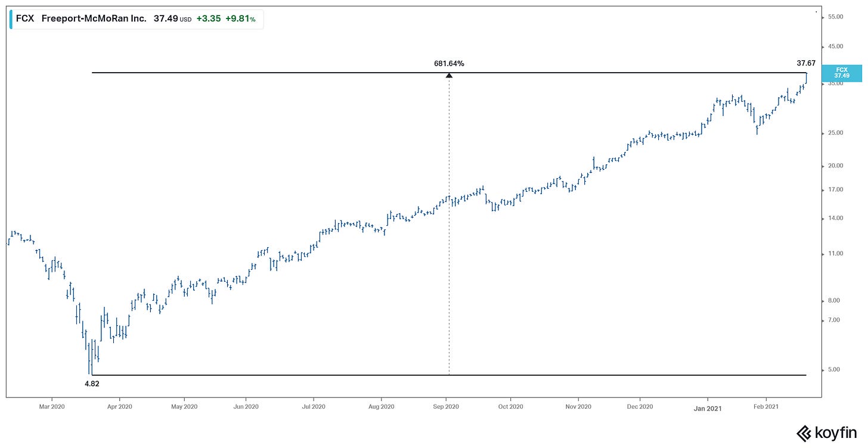Viewport: 868px width, 448px height.
Task: Click the Feb 2021 date axis label
Action: [x=766, y=406]
